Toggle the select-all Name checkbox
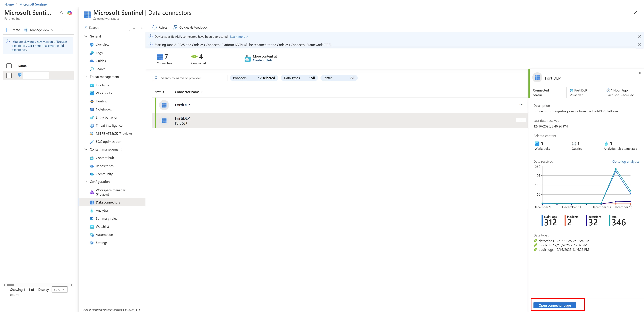Image resolution: width=644 pixels, height=312 pixels. (x=9, y=66)
